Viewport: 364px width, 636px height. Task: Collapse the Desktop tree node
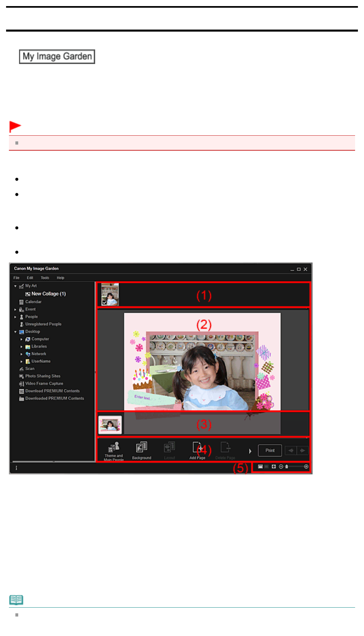15,332
